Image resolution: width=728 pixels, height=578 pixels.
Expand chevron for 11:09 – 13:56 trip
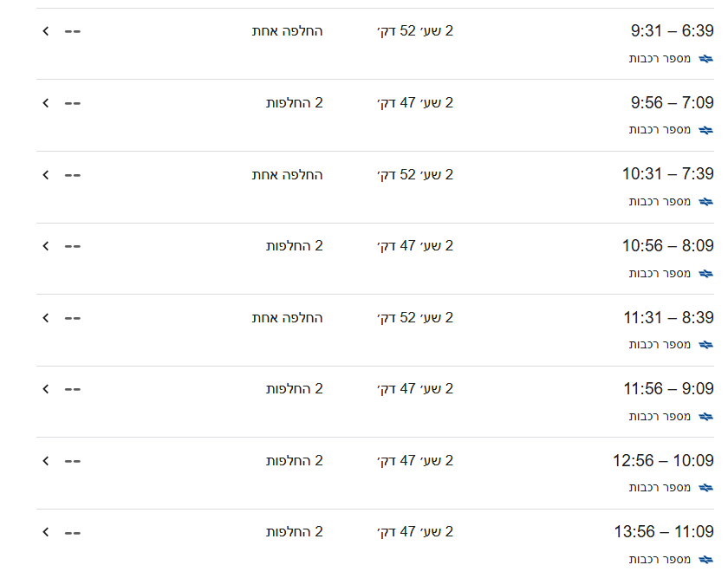pos(46,532)
